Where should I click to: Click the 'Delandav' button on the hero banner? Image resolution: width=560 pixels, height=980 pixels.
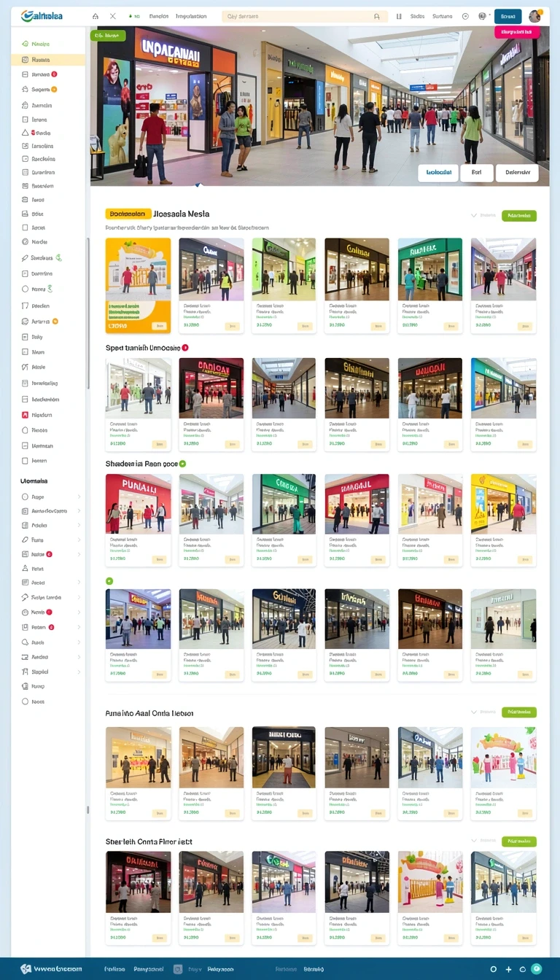click(x=517, y=173)
